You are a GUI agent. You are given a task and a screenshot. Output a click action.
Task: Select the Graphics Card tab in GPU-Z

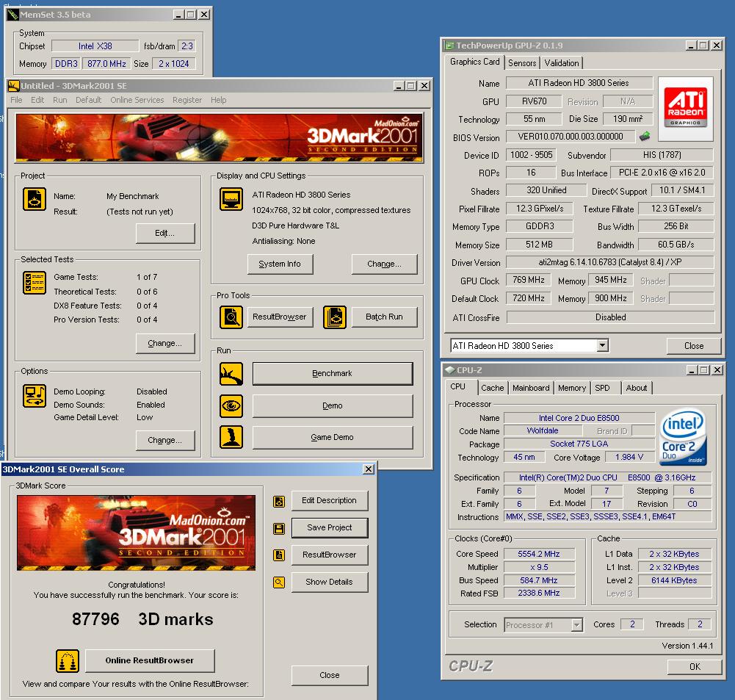point(474,62)
